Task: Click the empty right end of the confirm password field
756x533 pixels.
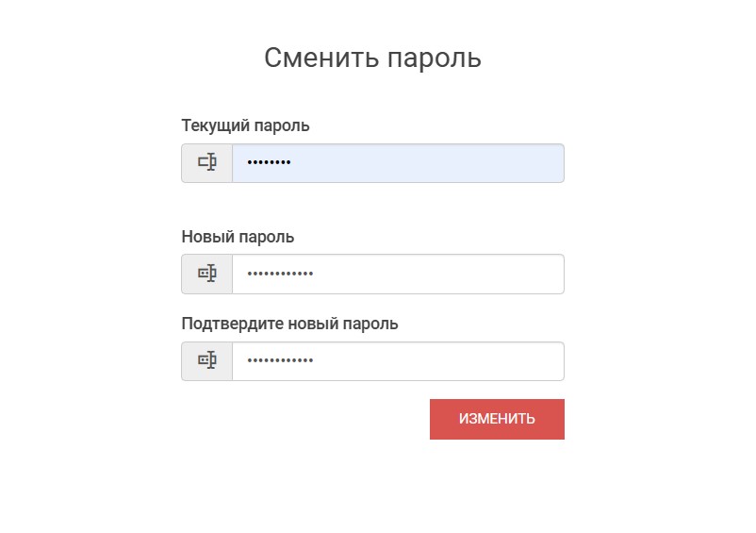Action: tap(528, 361)
